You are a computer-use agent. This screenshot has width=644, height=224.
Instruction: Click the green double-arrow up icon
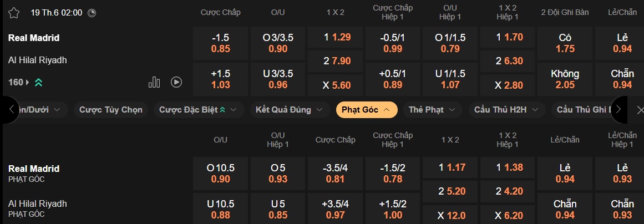pos(38,82)
